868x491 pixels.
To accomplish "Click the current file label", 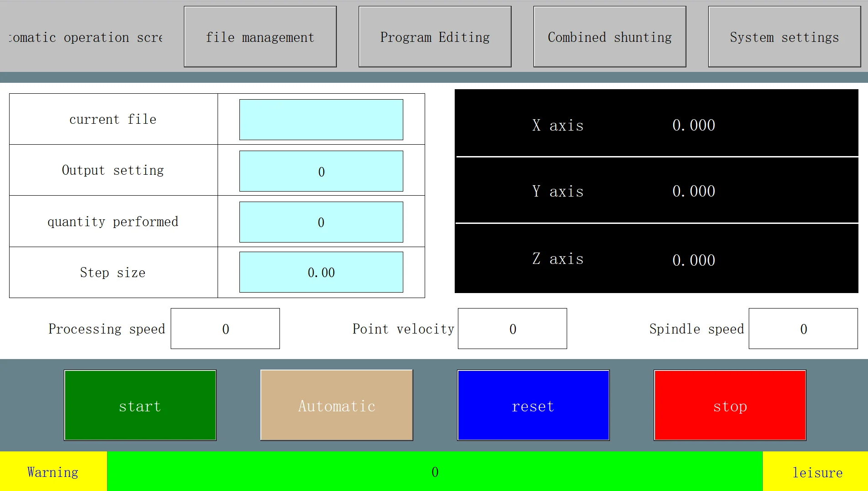I will 113,119.
